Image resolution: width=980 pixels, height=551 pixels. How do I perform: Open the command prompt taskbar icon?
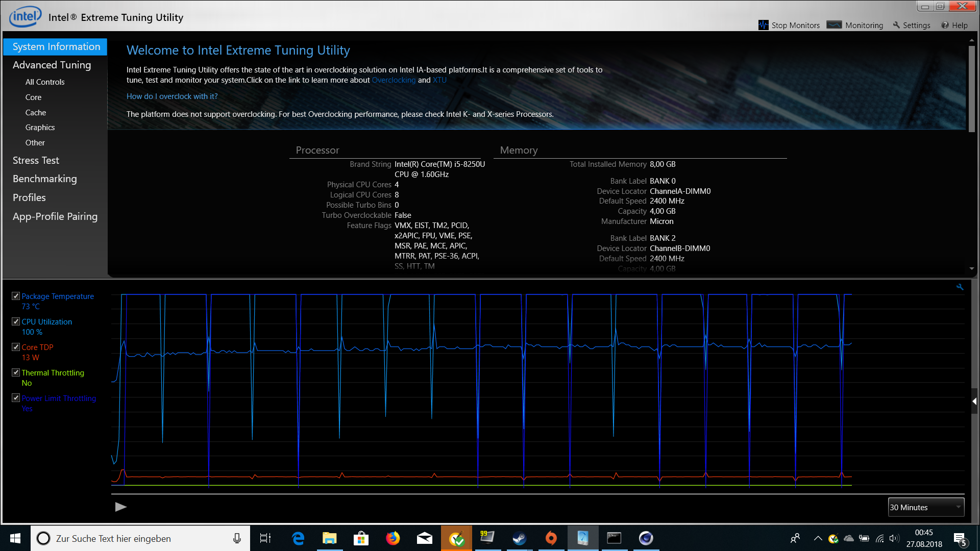click(614, 538)
